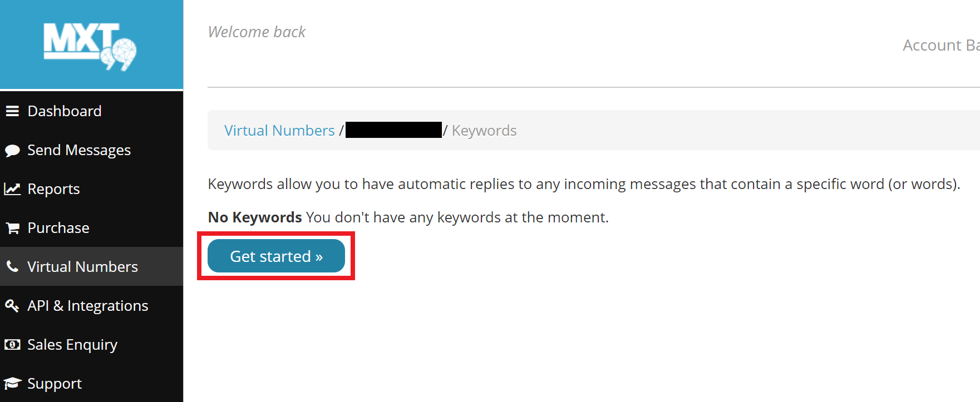Click the Send Messages chat bubble icon
The image size is (980, 402).
pyautogui.click(x=13, y=150)
